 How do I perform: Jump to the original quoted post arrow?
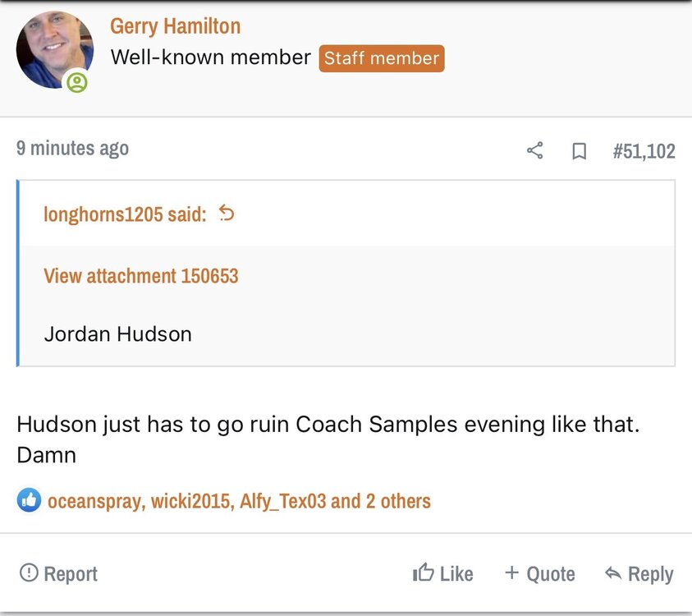point(227,214)
